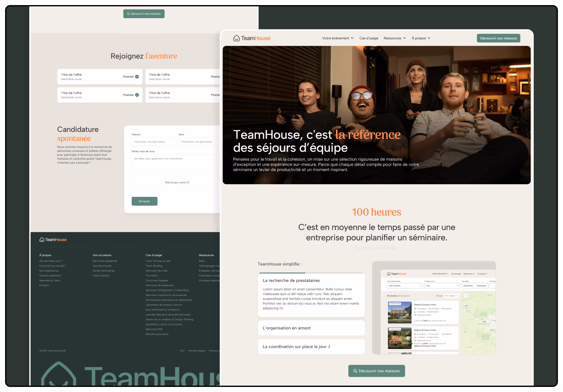Open Séminaire de crise footer link
563x392 pixels.
pyautogui.click(x=157, y=271)
